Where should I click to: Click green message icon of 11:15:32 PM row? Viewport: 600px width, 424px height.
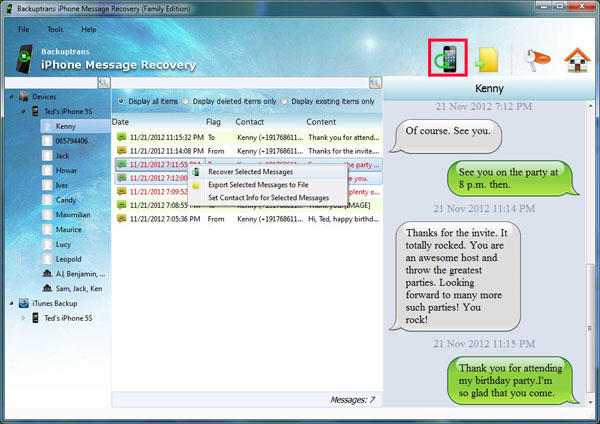pyautogui.click(x=122, y=137)
